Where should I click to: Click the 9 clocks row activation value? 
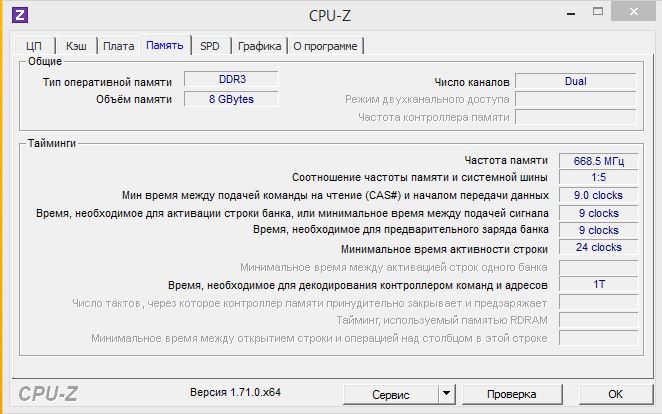point(599,213)
